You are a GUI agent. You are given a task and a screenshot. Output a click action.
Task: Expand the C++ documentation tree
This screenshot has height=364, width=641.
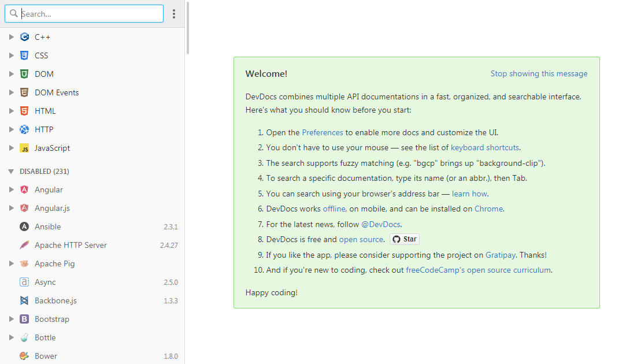[x=12, y=37]
